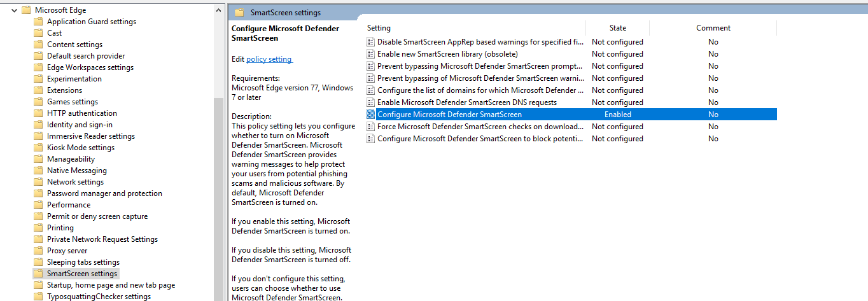Click policy icon for Force SmartScreen checks row
Image resolution: width=868 pixels, height=301 pixels.
tap(371, 127)
